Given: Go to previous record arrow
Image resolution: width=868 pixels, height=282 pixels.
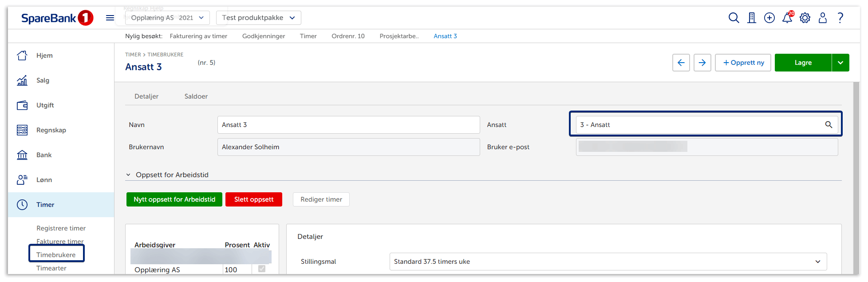Looking at the screenshot, I should click(x=681, y=63).
